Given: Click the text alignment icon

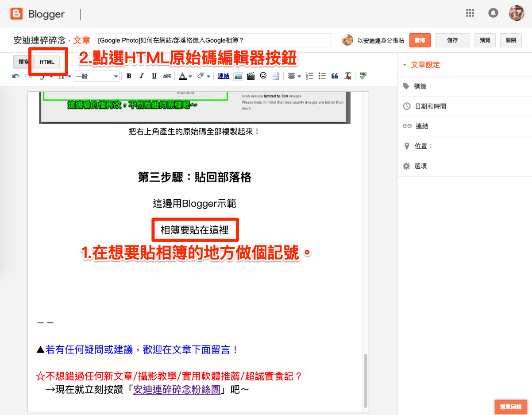Looking at the screenshot, I should pos(291,76).
